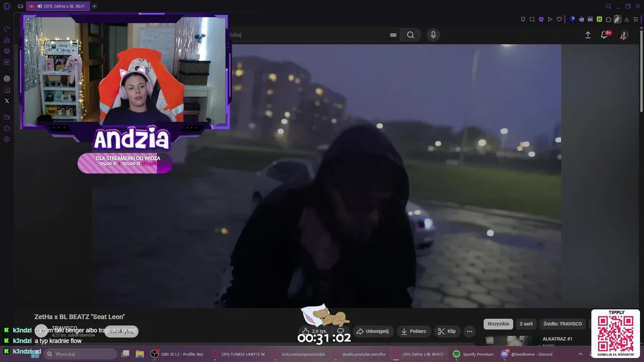The image size is (644, 362).
Task: Select the ZetHa x BL BEATZ browser tab
Action: [x=57, y=6]
